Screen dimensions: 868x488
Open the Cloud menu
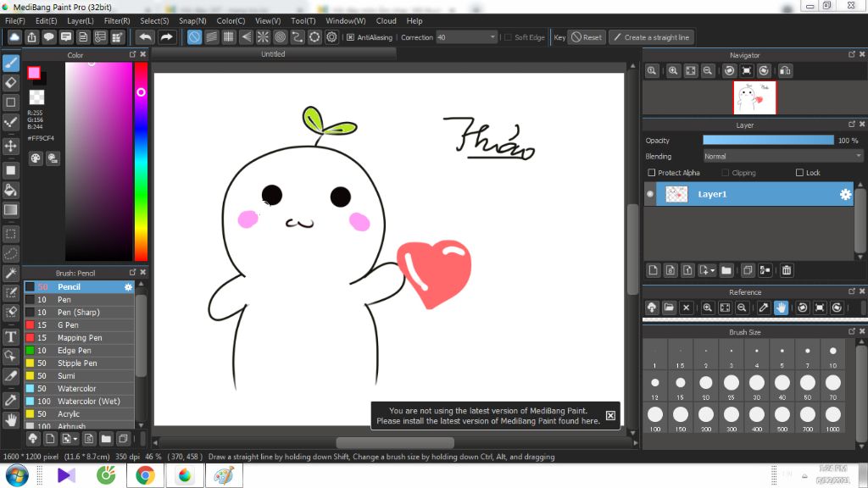386,20
